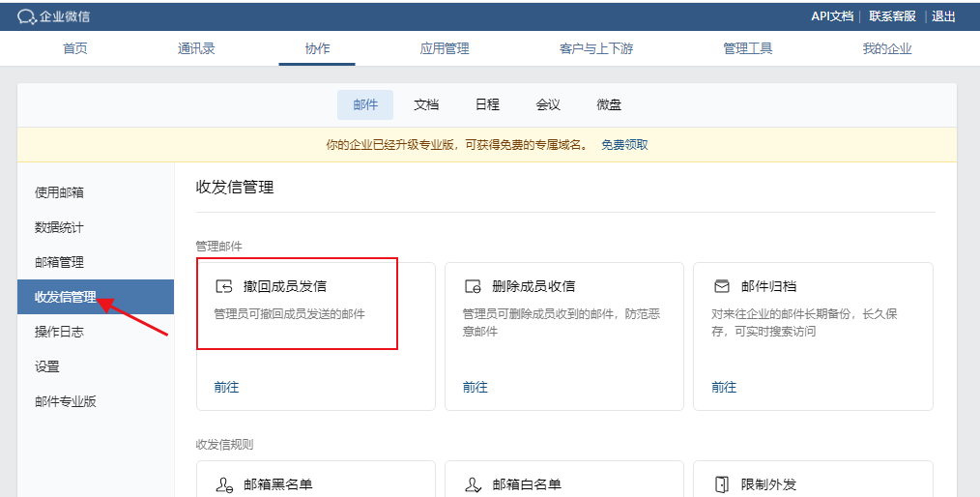Open 操作日志 in the sidebar
This screenshot has width=980, height=497.
click(x=59, y=332)
